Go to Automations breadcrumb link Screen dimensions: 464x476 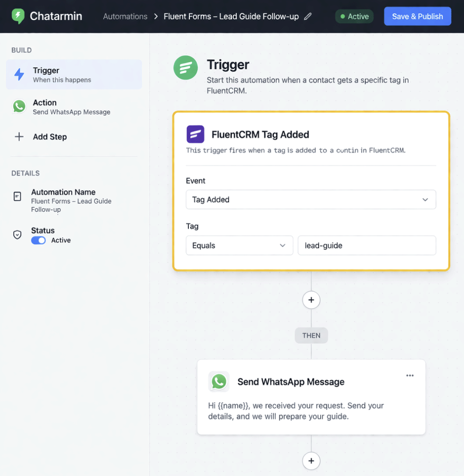125,17
